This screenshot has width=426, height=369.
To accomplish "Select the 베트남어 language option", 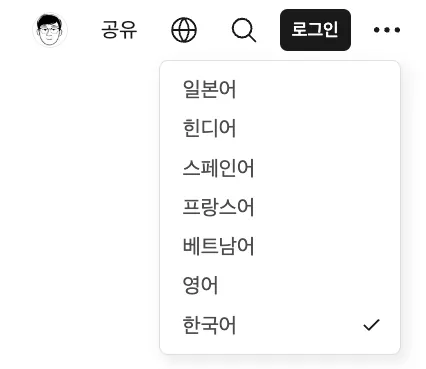I will 280,246.
